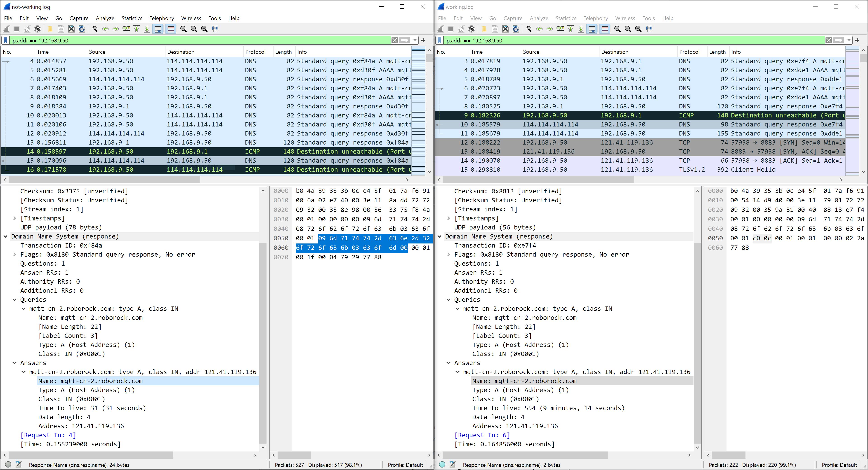Follow the Request In: 6 link
This screenshot has height=470, width=868.
[x=482, y=435]
